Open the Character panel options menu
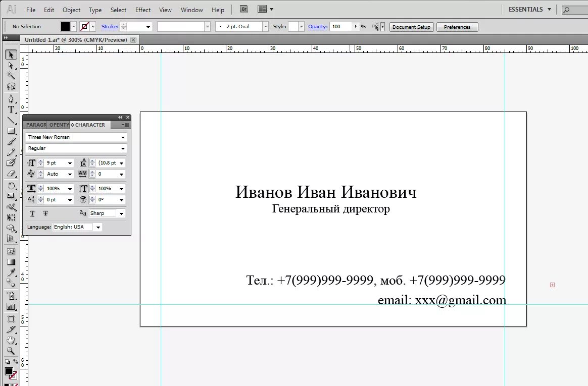This screenshot has height=386, width=588. 125,125
